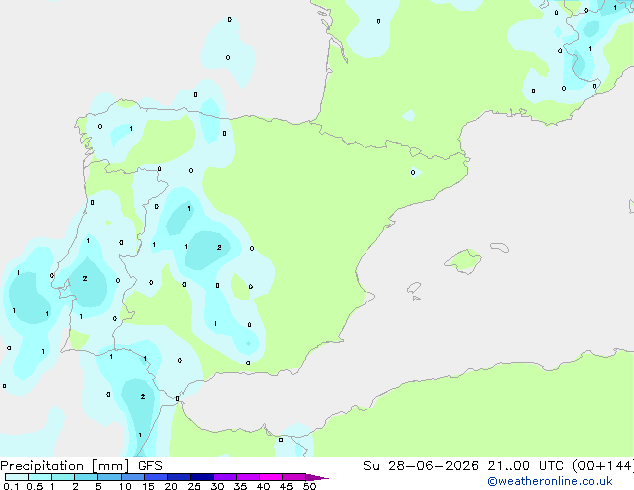Click the '(00+144)' forecast offset text
Viewport: 634px width, 490px height.
click(603, 466)
